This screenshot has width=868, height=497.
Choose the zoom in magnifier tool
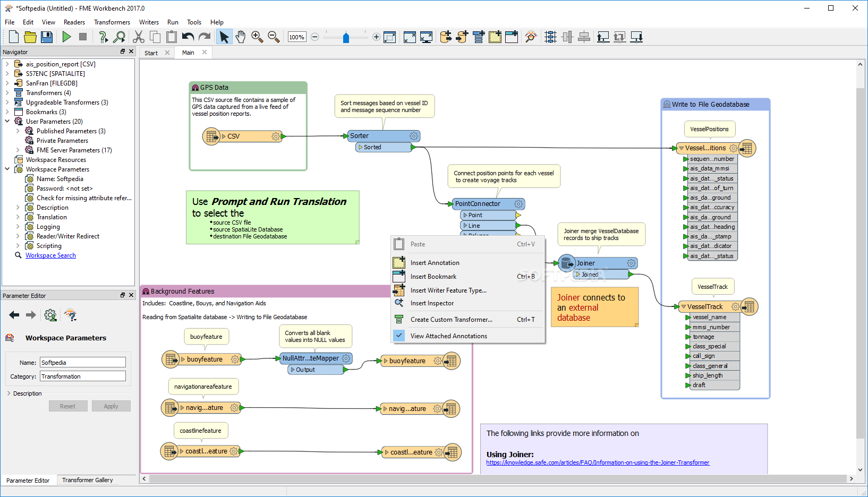pos(257,37)
